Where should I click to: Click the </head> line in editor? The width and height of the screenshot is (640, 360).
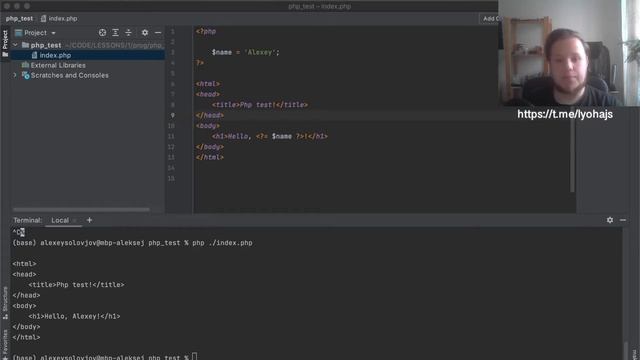pyautogui.click(x=210, y=116)
